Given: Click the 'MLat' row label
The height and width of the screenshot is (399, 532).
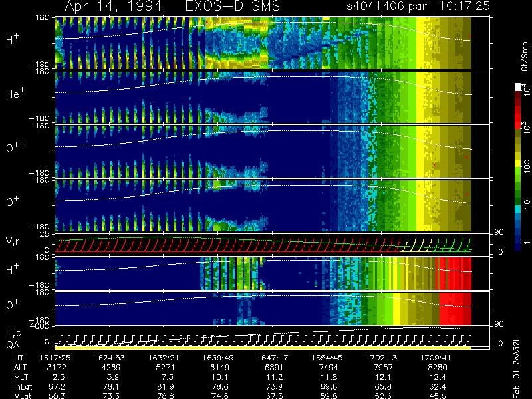Looking at the screenshot, I should (x=23, y=396).
